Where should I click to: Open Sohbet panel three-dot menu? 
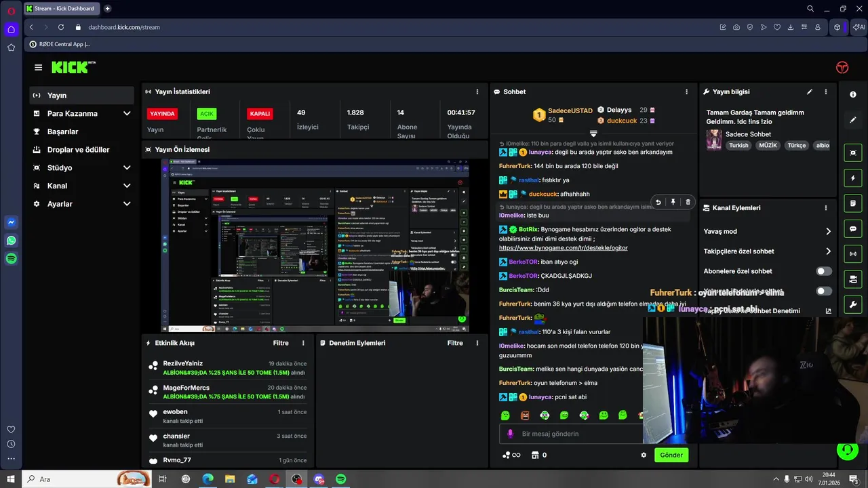click(x=686, y=91)
